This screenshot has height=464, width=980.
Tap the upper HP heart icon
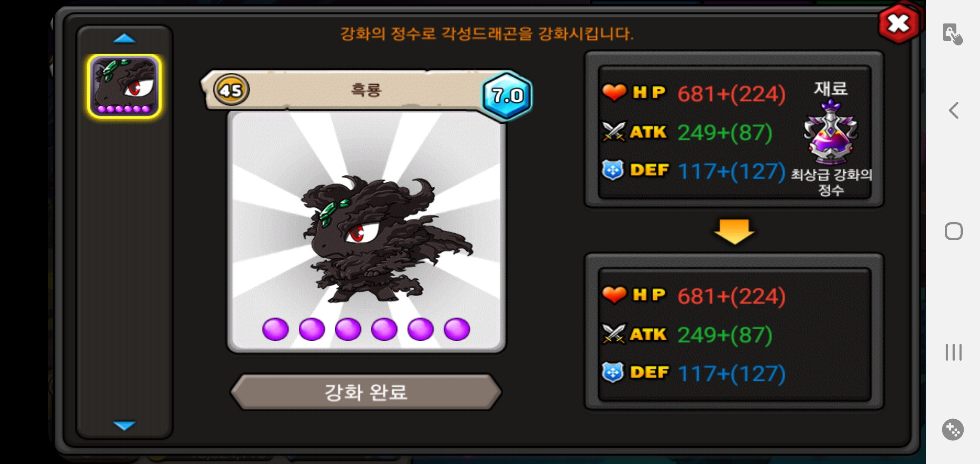[614, 92]
